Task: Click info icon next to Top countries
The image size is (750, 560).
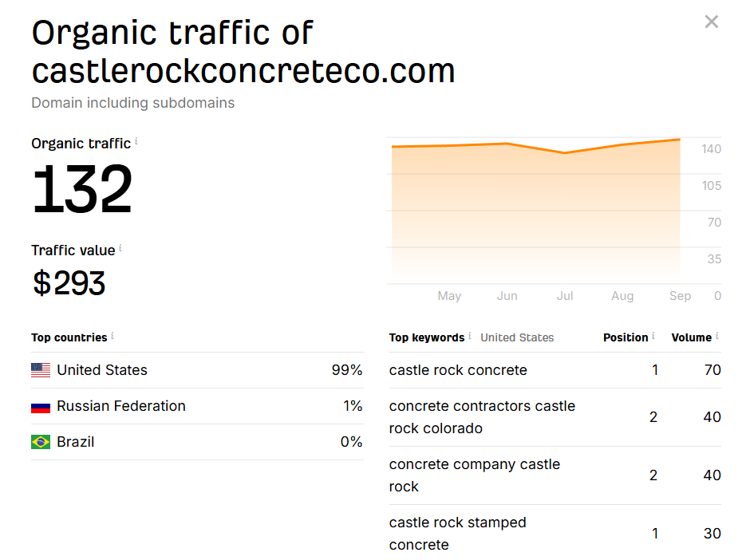Action: 112,336
